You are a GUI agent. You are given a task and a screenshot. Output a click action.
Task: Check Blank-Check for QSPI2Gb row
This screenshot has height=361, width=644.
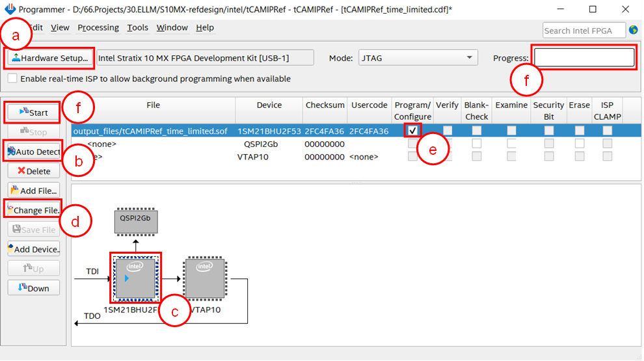[476, 144]
